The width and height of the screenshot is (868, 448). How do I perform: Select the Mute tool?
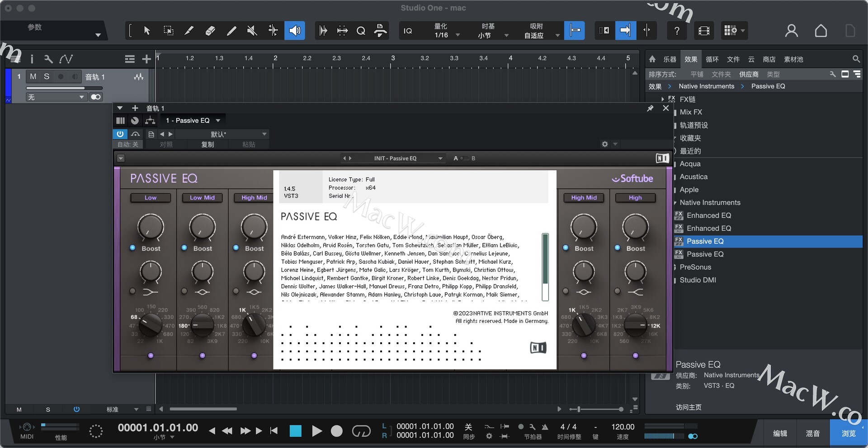[x=252, y=31]
